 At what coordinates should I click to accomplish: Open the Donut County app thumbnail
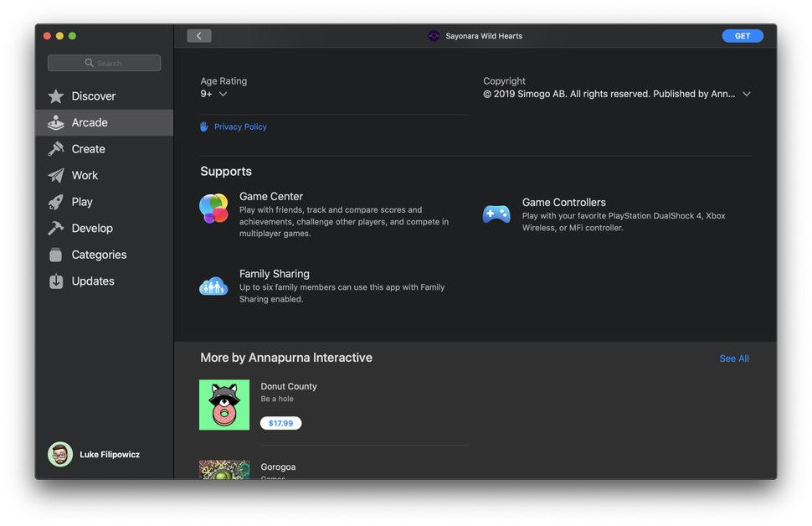tap(224, 405)
